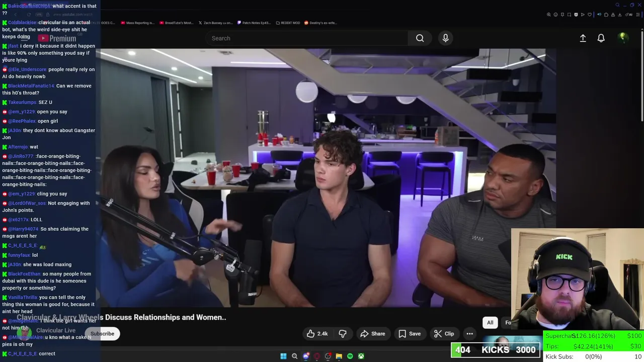
Task: Click the AI toolbar button
Action: tap(628, 15)
